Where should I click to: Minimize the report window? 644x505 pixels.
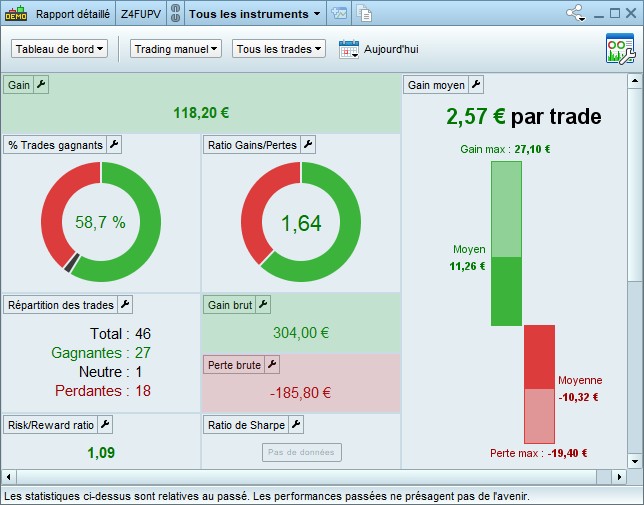click(599, 14)
